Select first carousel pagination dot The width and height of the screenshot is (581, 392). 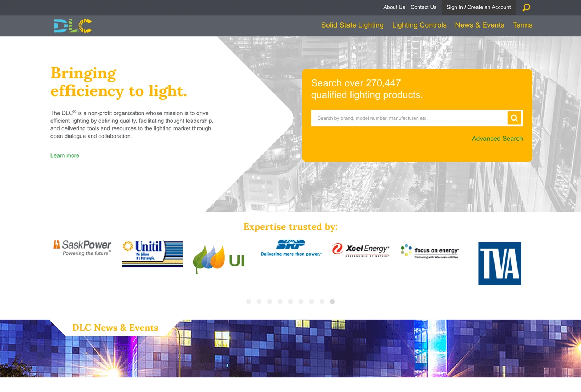(248, 302)
